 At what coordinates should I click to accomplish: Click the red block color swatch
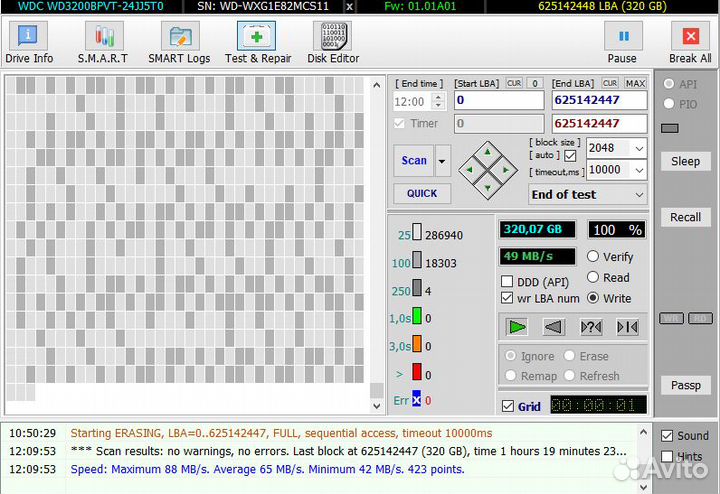click(416, 373)
